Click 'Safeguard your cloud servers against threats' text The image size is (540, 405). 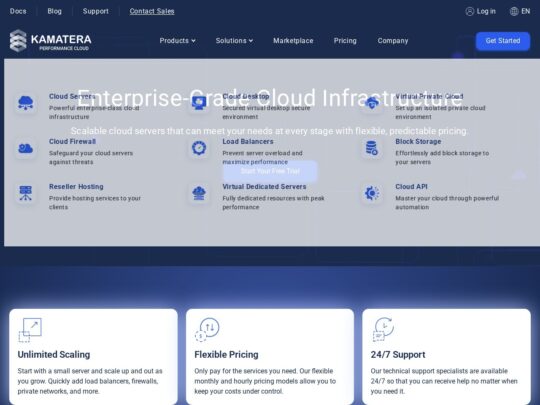click(x=91, y=157)
